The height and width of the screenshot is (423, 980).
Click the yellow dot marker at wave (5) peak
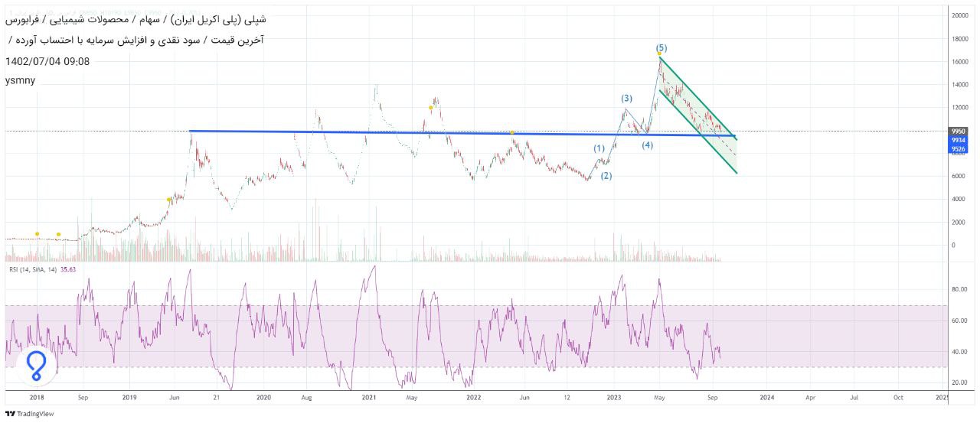pyautogui.click(x=658, y=54)
